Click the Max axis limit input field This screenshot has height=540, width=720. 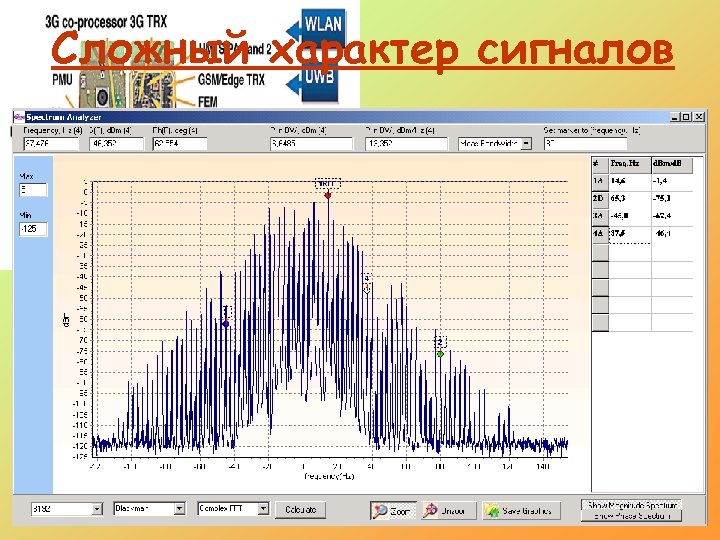(x=33, y=190)
